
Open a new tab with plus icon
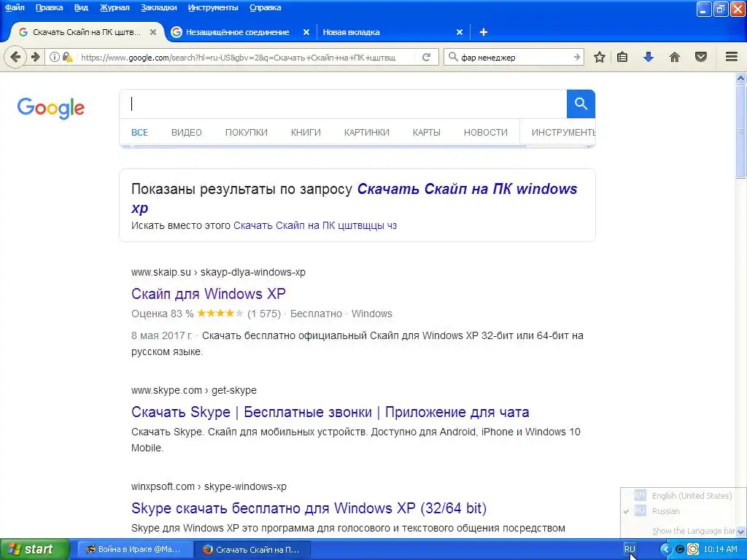(483, 32)
